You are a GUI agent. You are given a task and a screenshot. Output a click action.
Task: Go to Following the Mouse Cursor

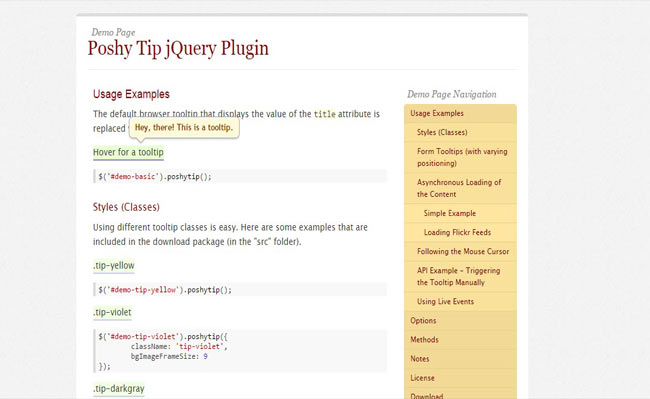coord(460,251)
